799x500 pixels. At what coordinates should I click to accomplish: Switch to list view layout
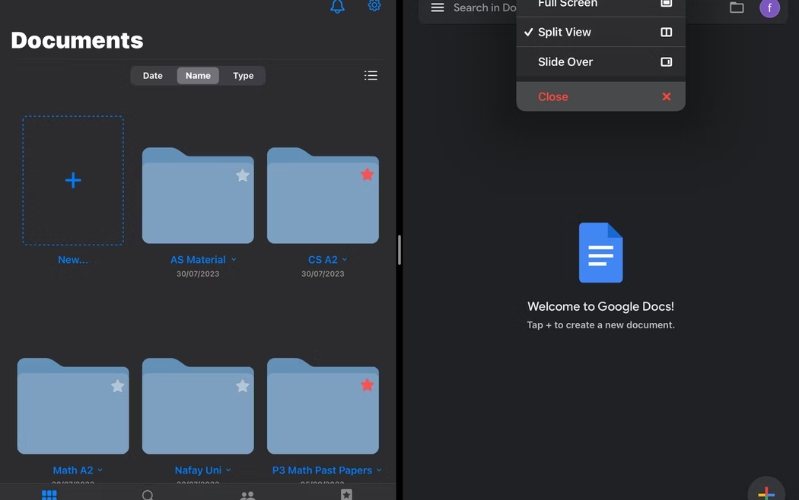370,75
